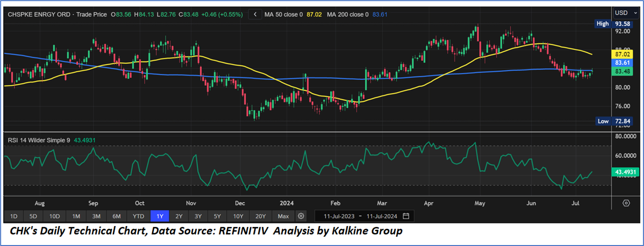Click the Low 72.84 price marker
The image size is (644, 246).
(618, 121)
